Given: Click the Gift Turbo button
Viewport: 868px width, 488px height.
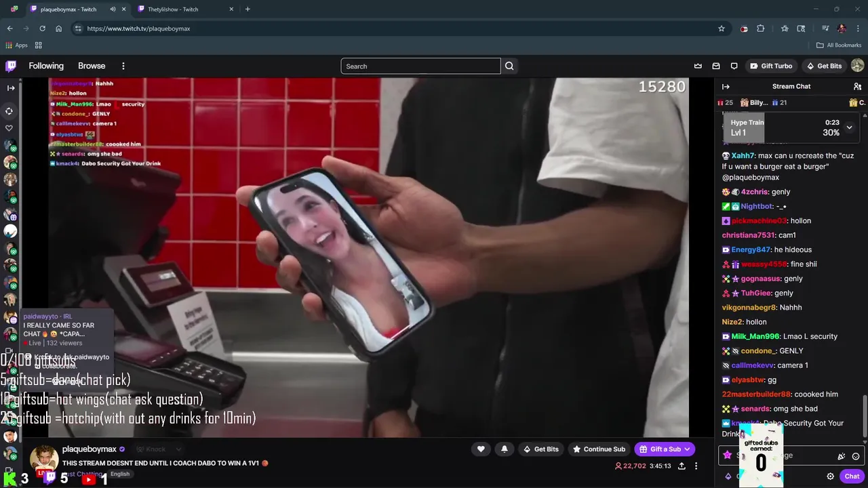Looking at the screenshot, I should [771, 66].
